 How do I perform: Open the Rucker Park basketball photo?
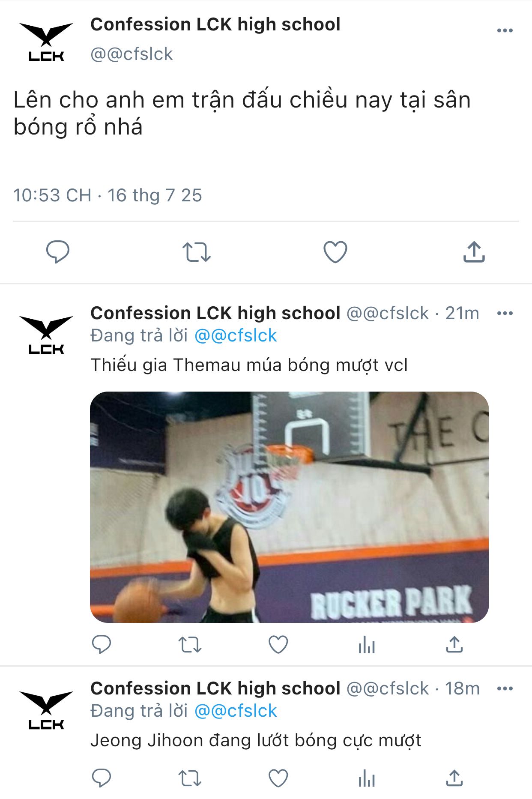coord(289,507)
